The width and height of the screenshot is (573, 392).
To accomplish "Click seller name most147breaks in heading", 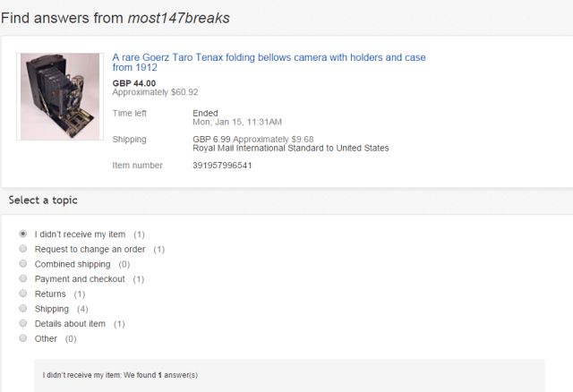I will [x=179, y=17].
